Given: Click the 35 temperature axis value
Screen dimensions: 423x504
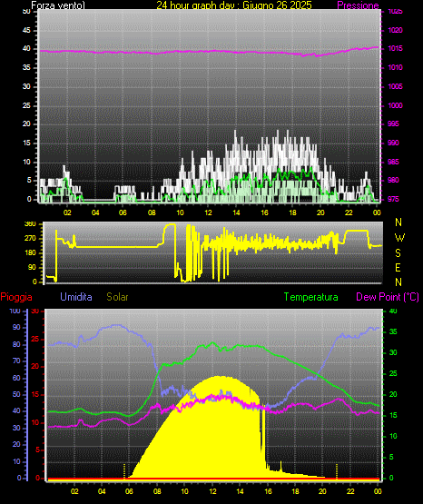Looking at the screenshot, I should pyautogui.click(x=393, y=331).
